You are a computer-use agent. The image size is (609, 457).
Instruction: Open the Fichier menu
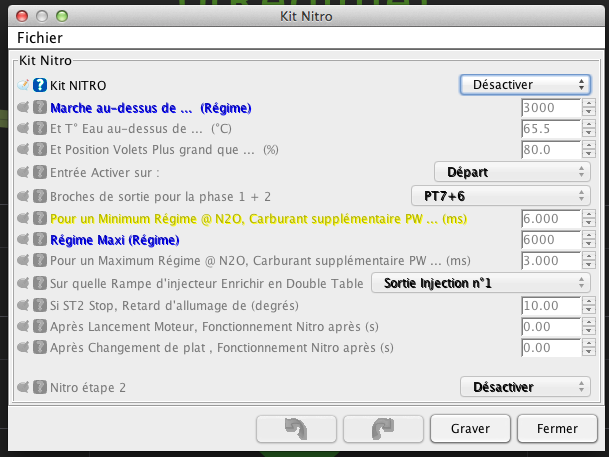tap(40, 38)
